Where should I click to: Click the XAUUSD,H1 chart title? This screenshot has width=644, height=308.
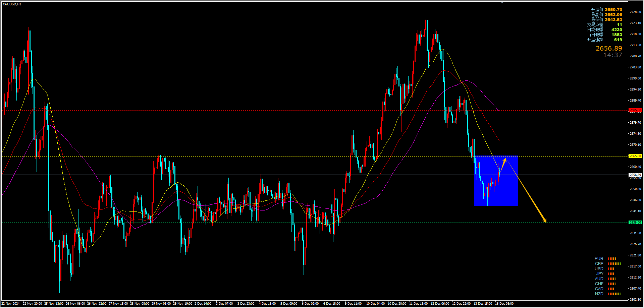point(12,4)
